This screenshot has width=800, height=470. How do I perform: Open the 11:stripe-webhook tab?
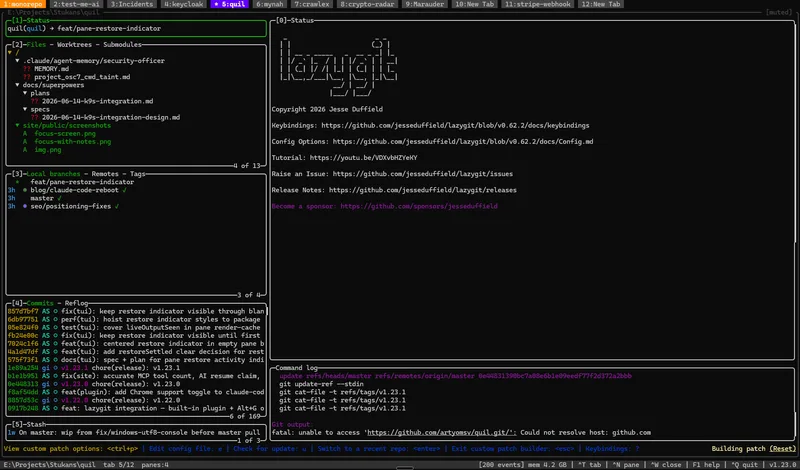click(x=537, y=4)
